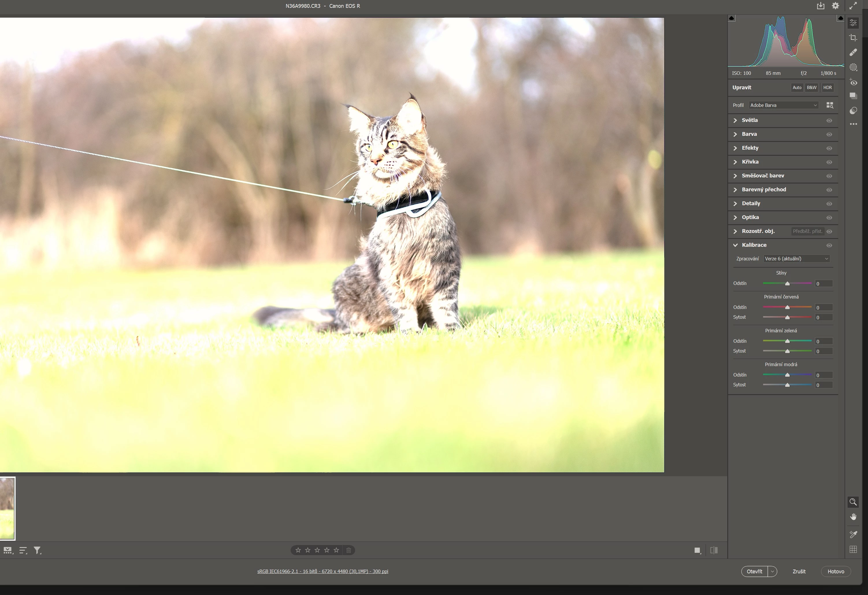Select the Crop tool icon
The height and width of the screenshot is (595, 868).
click(x=853, y=38)
